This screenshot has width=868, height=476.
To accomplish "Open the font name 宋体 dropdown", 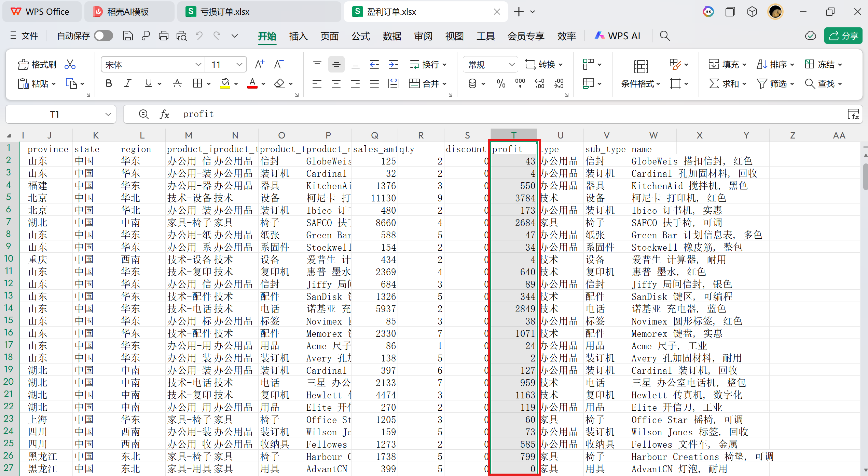I will click(198, 65).
